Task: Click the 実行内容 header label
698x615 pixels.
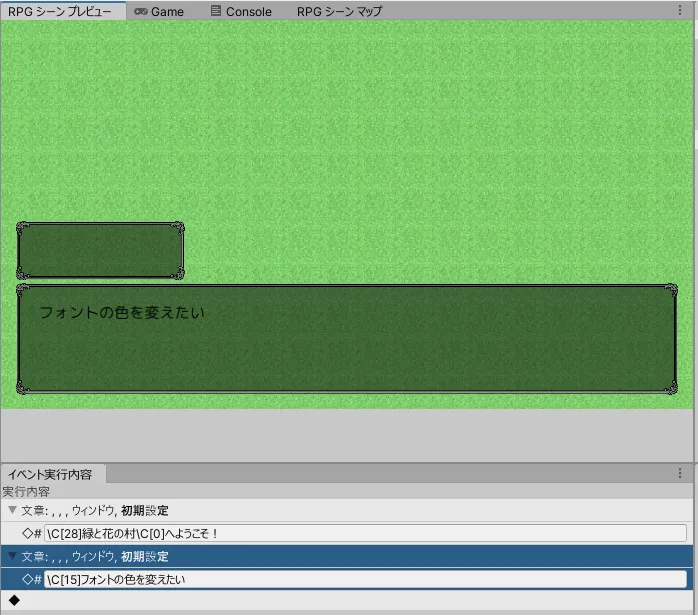Action: (x=26, y=492)
